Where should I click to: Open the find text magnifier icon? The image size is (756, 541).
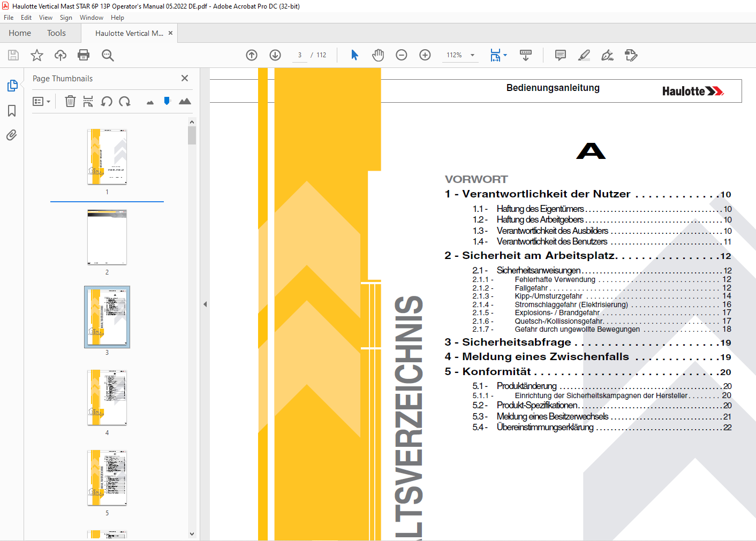(x=108, y=55)
